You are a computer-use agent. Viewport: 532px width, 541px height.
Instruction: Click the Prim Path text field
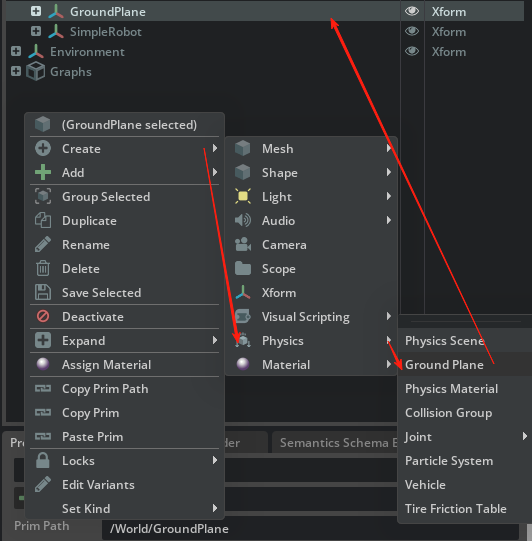click(x=311, y=529)
